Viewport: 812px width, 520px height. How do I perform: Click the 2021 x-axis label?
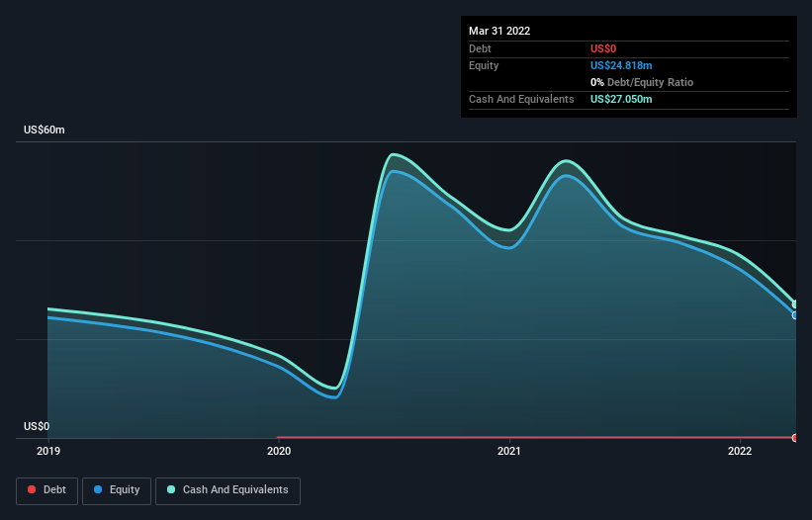pos(509,451)
